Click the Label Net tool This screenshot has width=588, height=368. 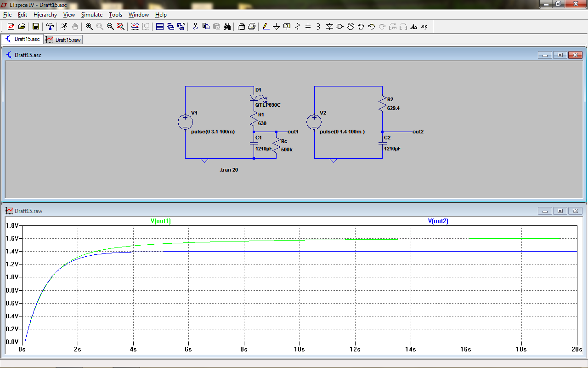click(x=287, y=27)
